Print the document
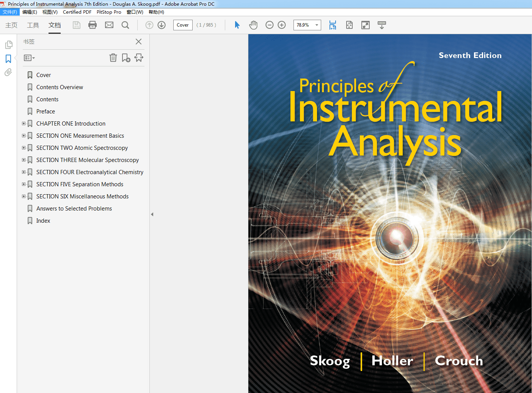Image resolution: width=532 pixels, height=393 pixels. pyautogui.click(x=93, y=25)
